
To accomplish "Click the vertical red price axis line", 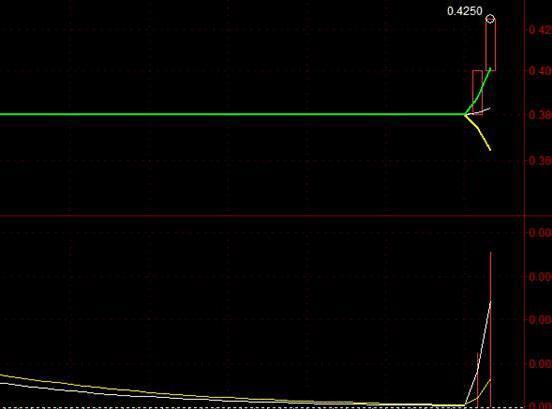I will click(525, 204).
